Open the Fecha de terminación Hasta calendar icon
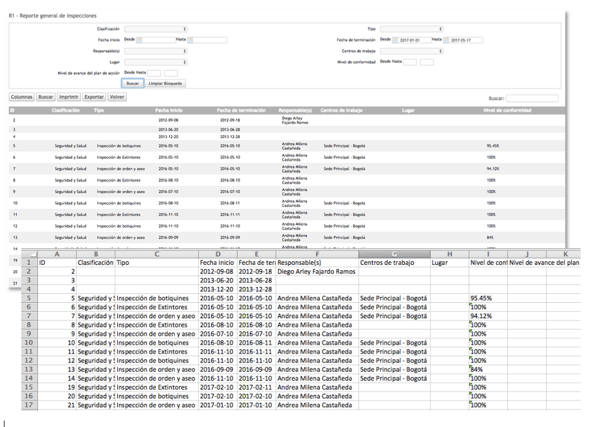 [447, 40]
